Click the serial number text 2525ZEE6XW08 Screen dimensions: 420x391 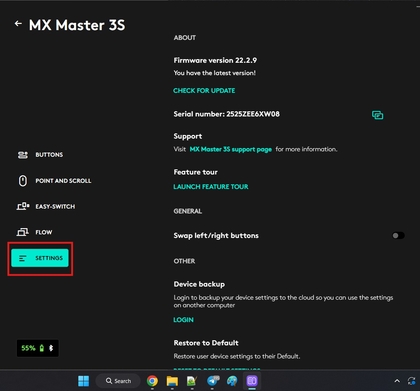point(253,114)
